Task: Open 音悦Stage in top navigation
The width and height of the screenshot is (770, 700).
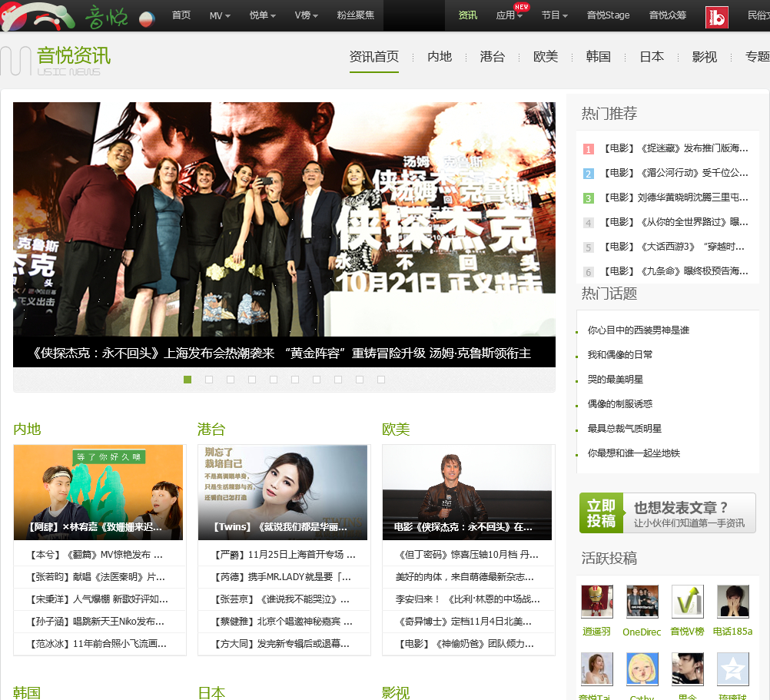Action: tap(608, 15)
